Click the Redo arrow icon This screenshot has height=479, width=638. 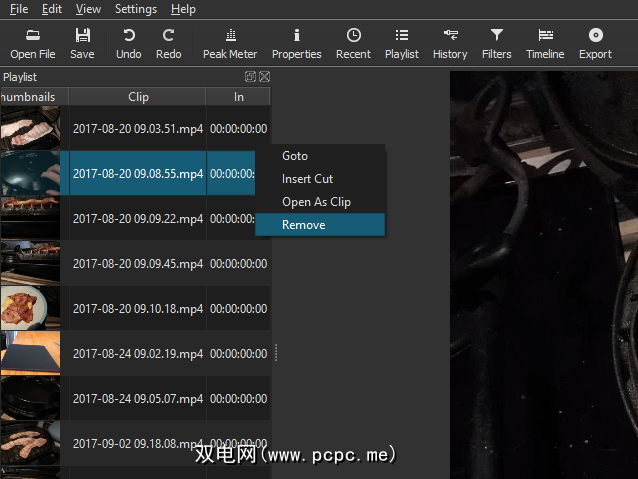(168, 35)
